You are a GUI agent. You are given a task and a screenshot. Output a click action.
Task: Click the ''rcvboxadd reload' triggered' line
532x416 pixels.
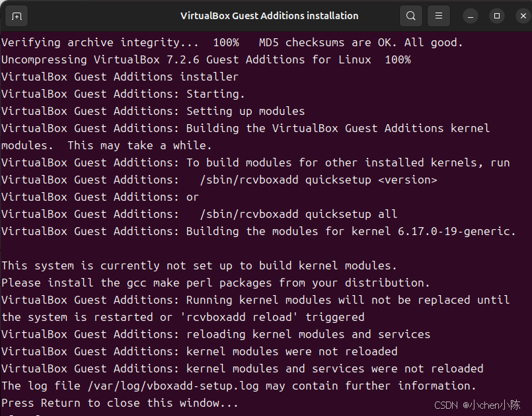coord(183,318)
